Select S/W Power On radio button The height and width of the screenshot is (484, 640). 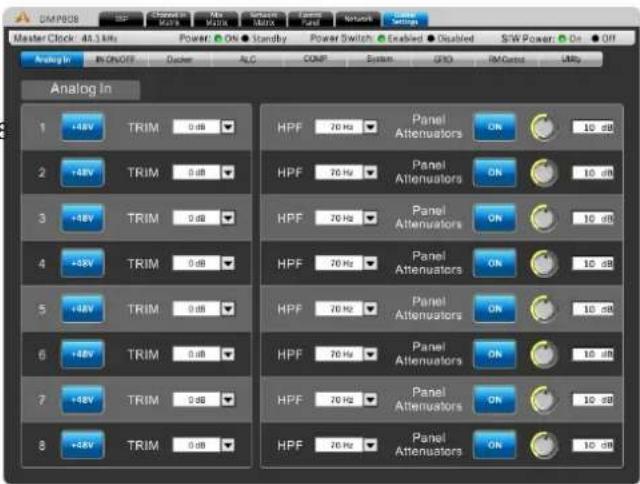click(562, 39)
